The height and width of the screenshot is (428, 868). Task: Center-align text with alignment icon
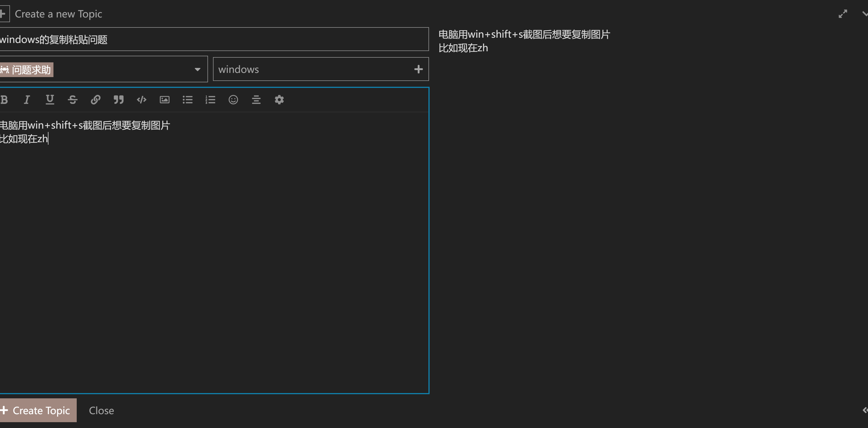[x=256, y=100]
